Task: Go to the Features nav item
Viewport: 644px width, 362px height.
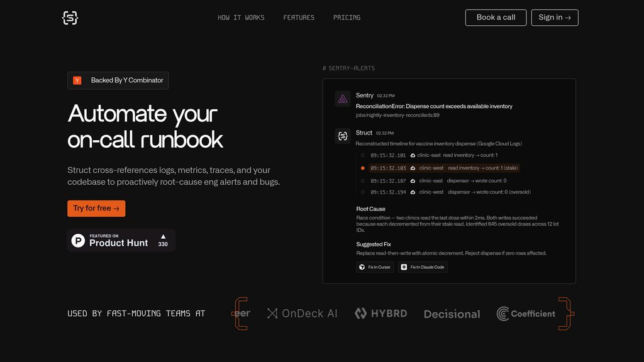Action: (299, 18)
